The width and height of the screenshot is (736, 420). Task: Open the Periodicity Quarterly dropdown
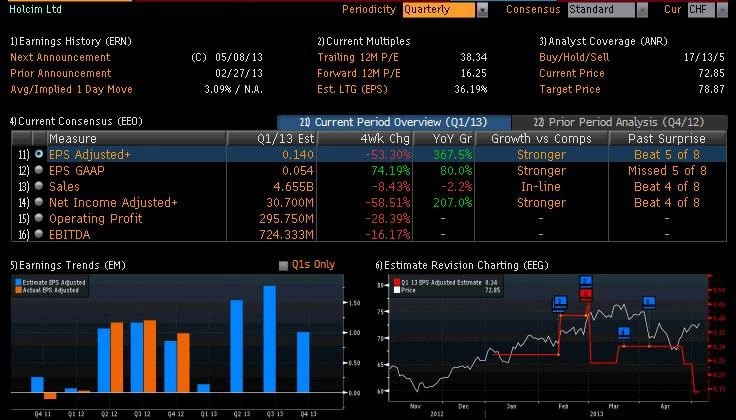click(482, 9)
